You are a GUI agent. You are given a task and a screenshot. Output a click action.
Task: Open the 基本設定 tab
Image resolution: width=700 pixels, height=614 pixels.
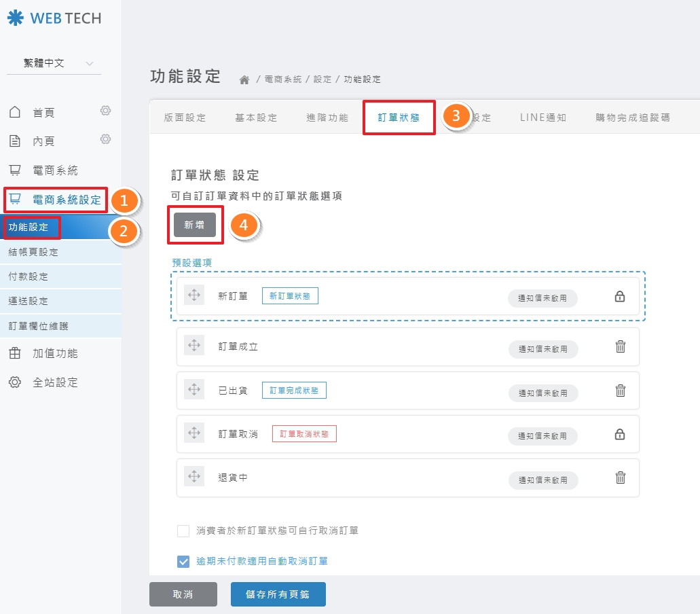(x=256, y=118)
